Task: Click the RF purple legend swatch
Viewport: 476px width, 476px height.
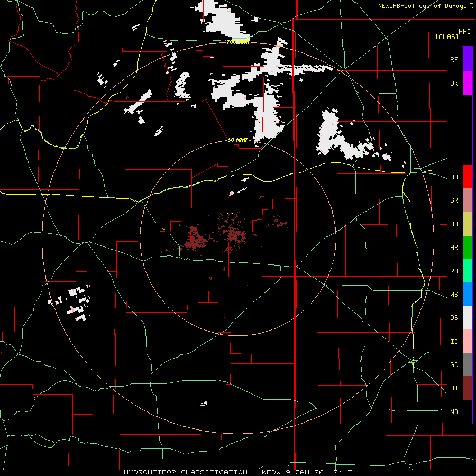Action: [467, 59]
